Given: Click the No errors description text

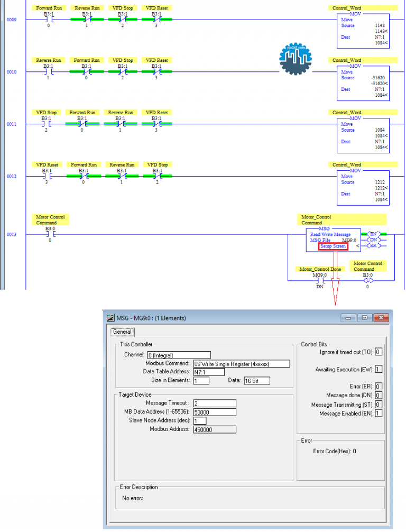Looking at the screenshot, I should click(133, 498).
